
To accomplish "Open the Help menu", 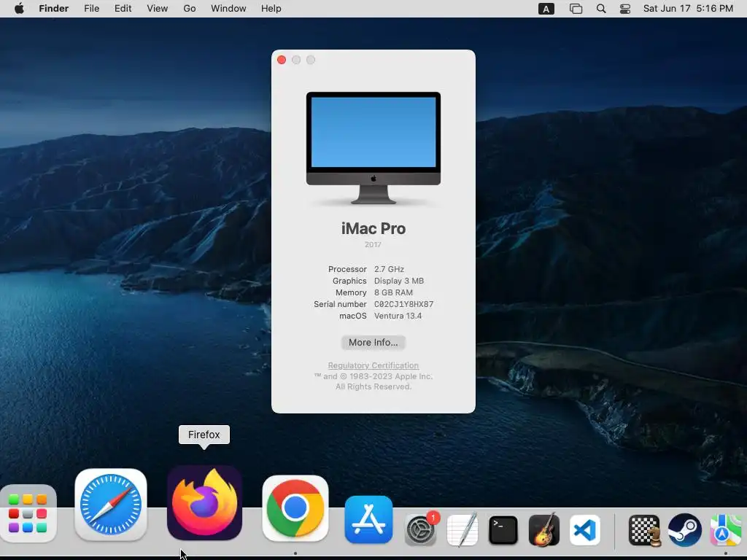I will click(x=271, y=9).
